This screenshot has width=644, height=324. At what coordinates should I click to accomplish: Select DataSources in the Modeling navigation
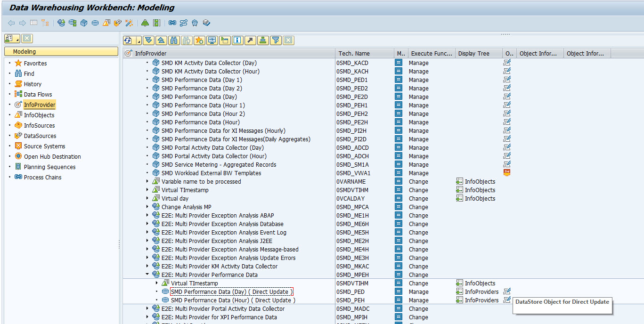[x=40, y=136]
